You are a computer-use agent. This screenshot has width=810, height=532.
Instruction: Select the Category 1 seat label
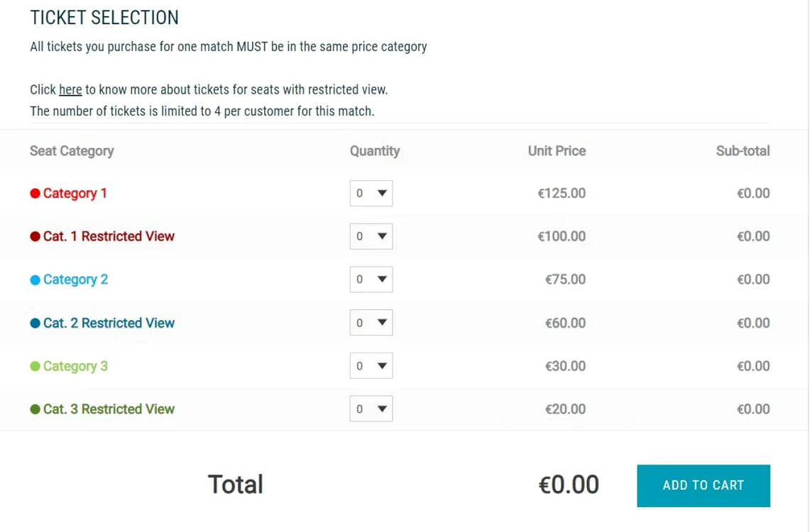click(75, 194)
